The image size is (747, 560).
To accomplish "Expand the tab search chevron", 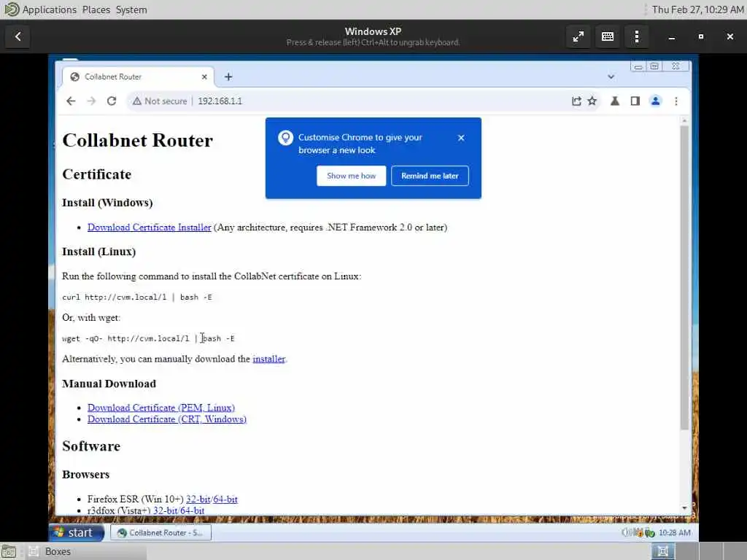I will [611, 77].
